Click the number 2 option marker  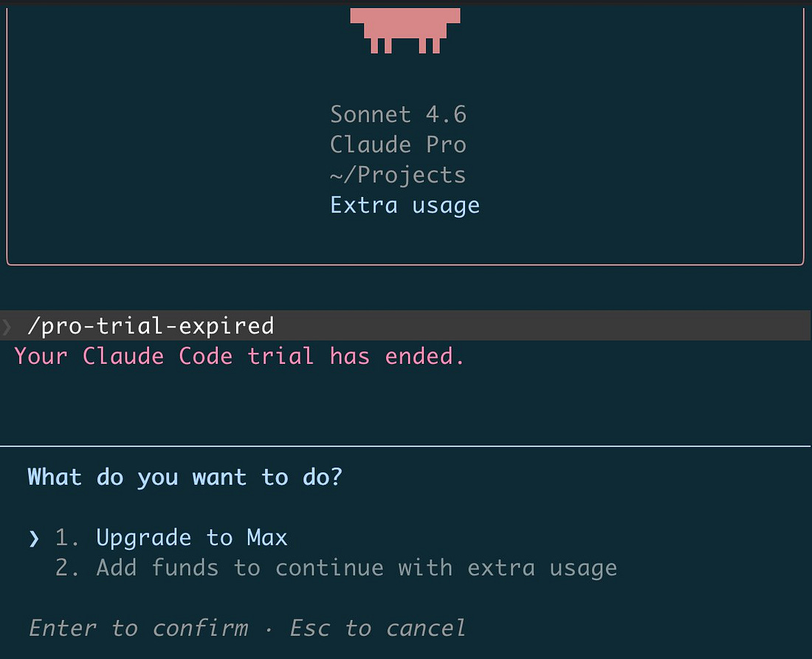click(x=66, y=568)
